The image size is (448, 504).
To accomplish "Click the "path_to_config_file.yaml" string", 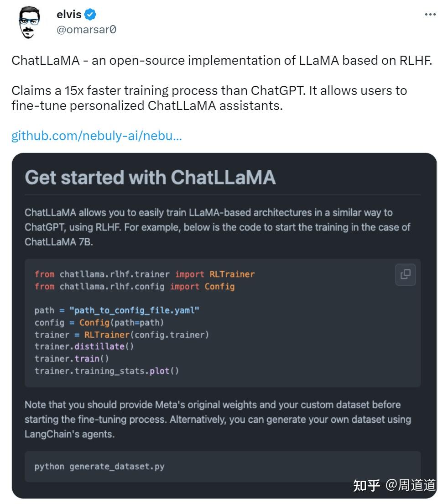I will tap(135, 310).
